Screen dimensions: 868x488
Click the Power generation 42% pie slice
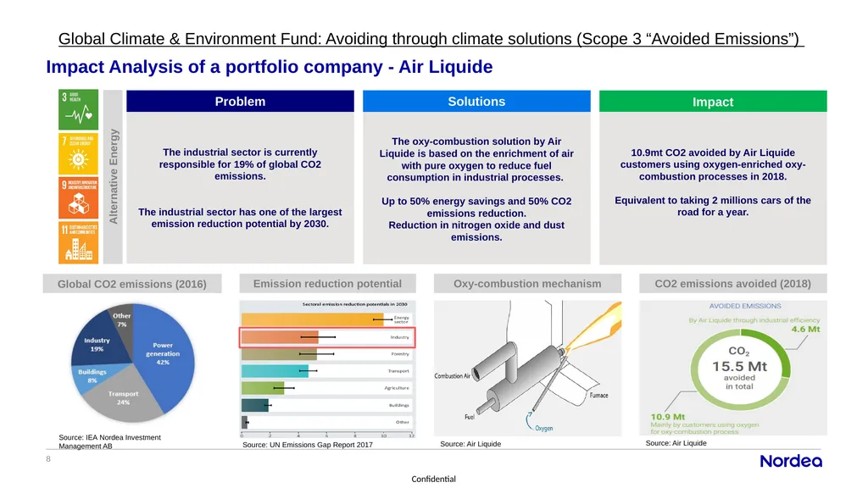pos(164,354)
